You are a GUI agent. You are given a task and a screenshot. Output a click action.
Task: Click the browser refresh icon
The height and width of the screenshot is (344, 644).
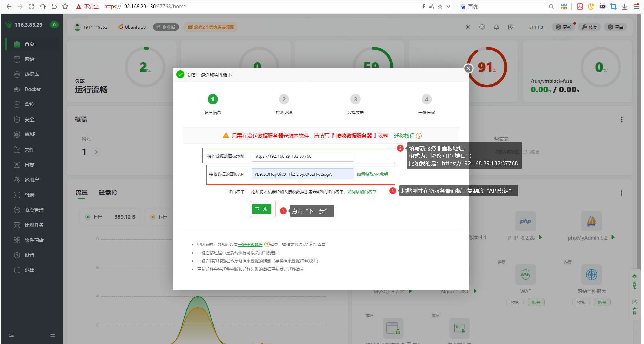pyautogui.click(x=31, y=7)
